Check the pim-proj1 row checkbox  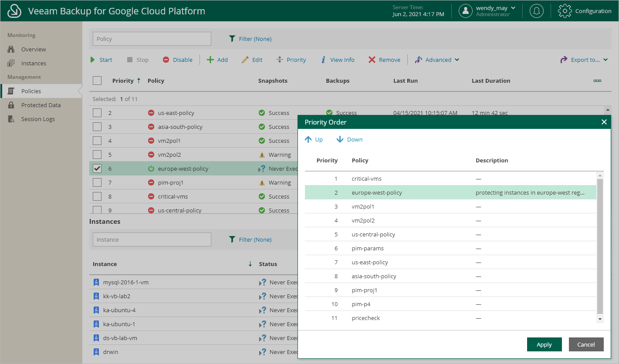click(x=97, y=182)
